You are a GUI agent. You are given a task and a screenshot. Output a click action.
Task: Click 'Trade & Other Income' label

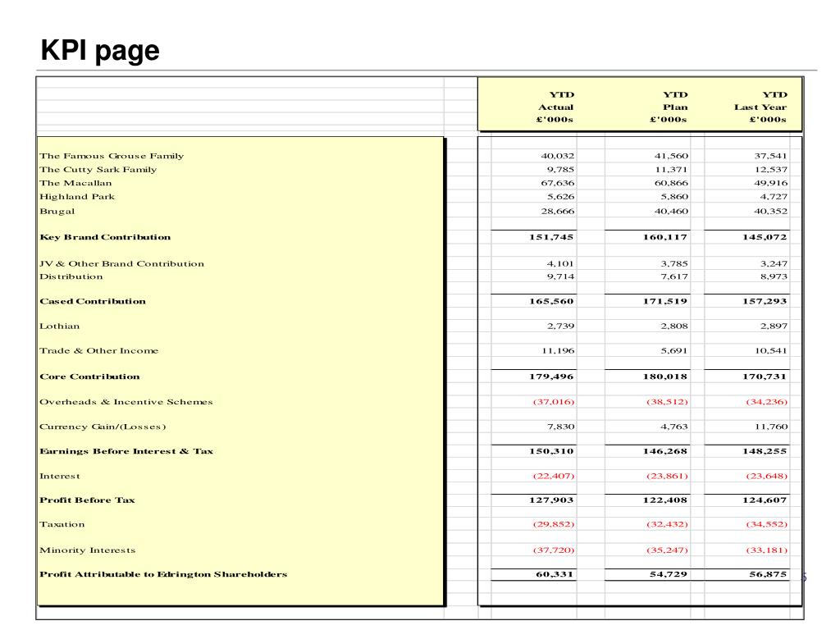[x=99, y=350]
